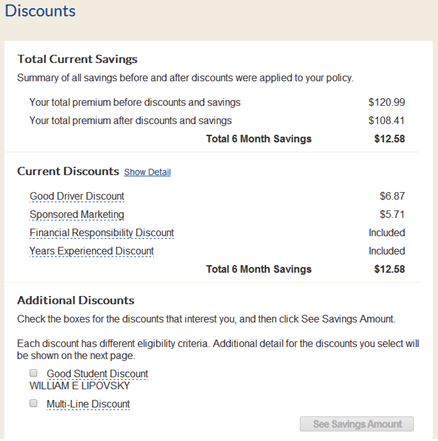The image size is (438, 441).
Task: Click Total 6 Month Savings under Current Discounts
Action: point(259,269)
